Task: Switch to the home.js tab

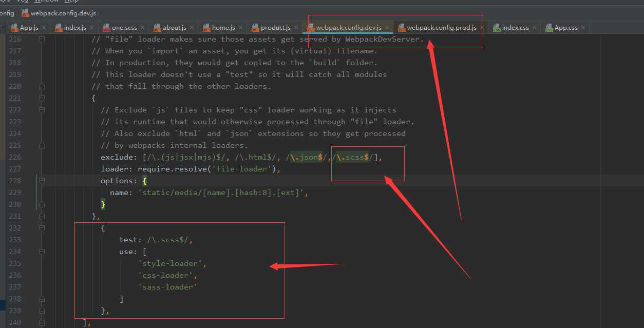Action: coord(223,28)
